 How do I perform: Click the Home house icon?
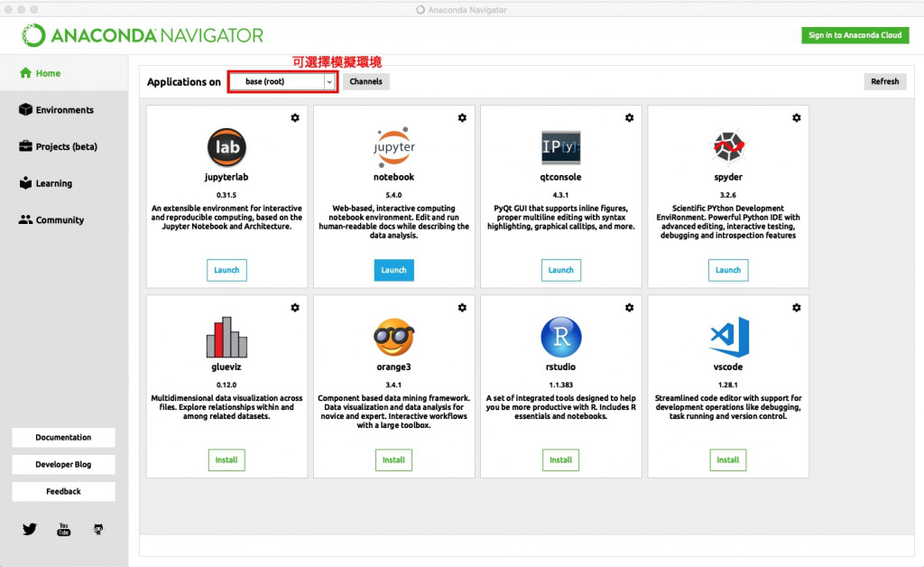[25, 73]
